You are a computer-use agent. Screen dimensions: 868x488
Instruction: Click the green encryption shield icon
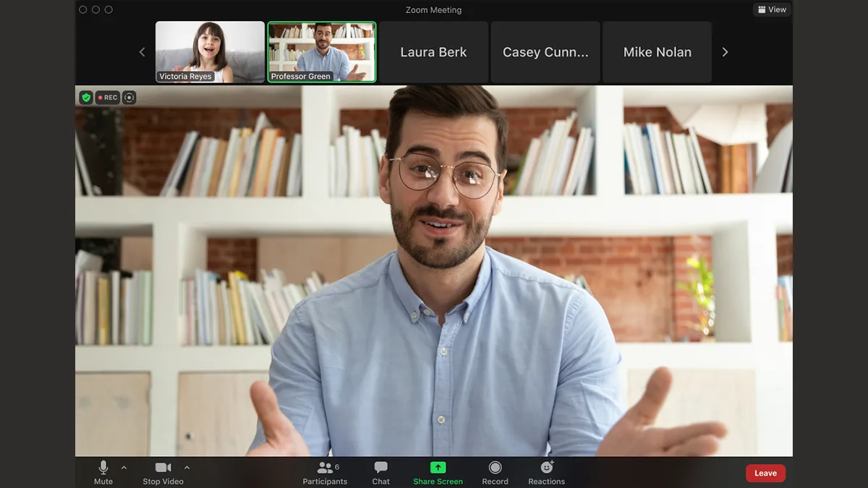coord(86,98)
